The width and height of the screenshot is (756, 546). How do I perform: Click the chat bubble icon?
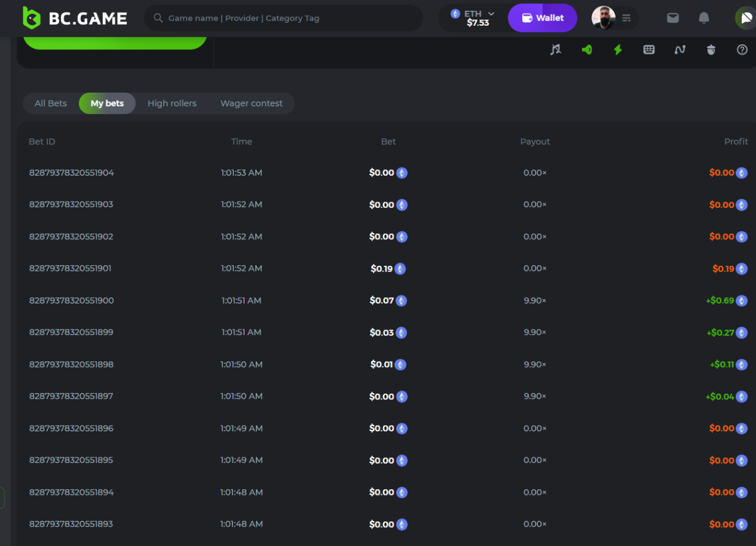tap(745, 18)
